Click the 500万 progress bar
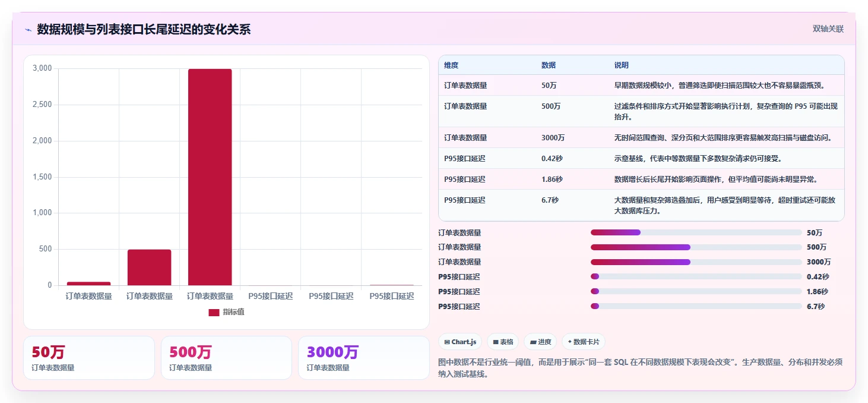 [x=696, y=247]
